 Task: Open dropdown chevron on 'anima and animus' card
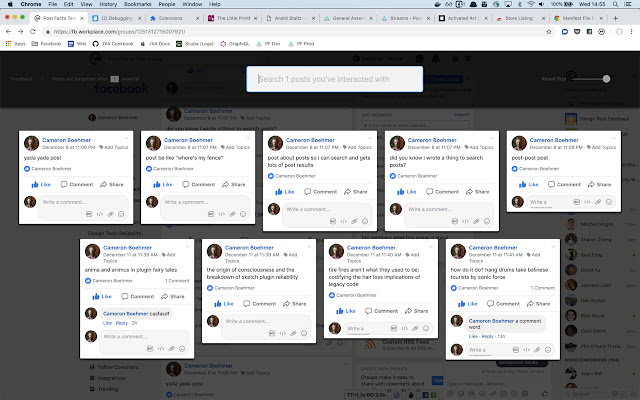click(187, 246)
